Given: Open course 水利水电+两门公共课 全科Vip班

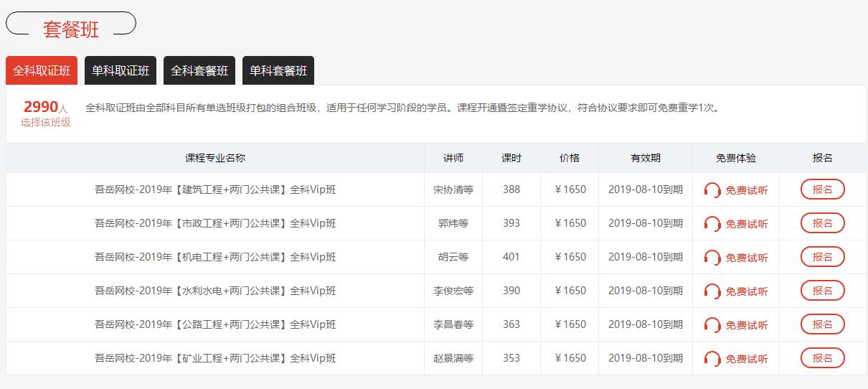Looking at the screenshot, I should pyautogui.click(x=215, y=291).
